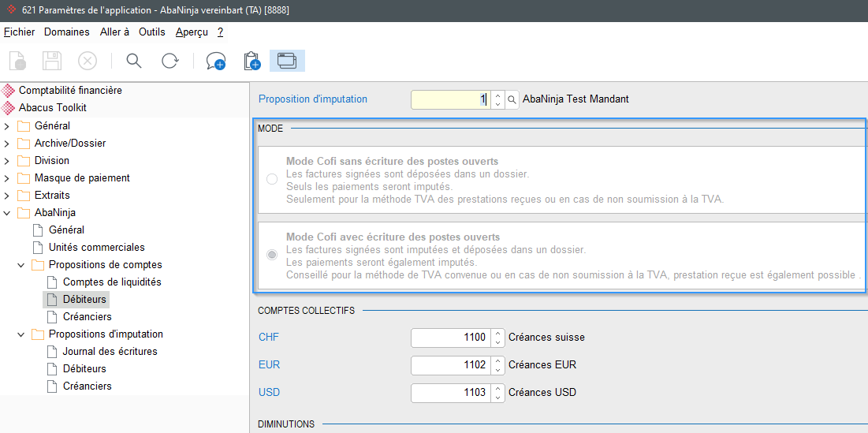The image size is (868, 433).
Task: Open the ? help menu
Action: pos(220,32)
